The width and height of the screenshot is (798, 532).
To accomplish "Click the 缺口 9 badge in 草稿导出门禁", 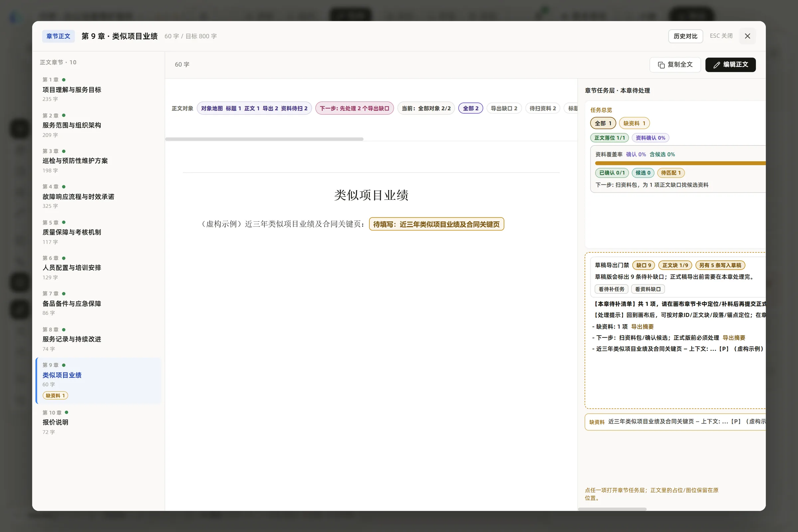I will tap(644, 265).
